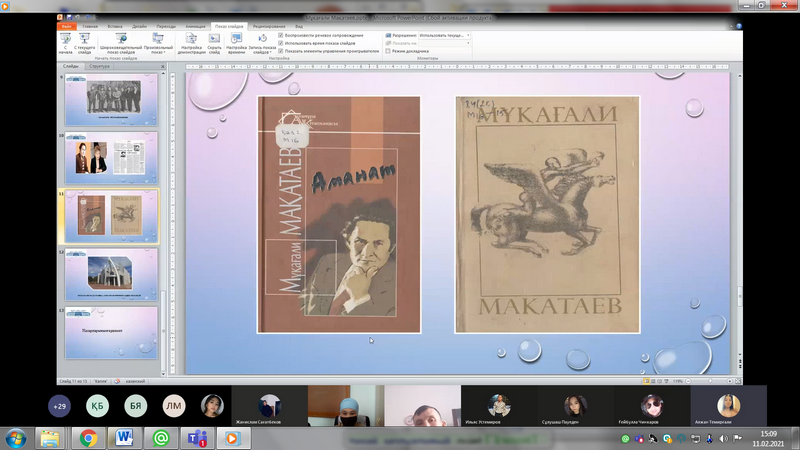
Task: Click zoom in plus button
Action: coord(730,381)
